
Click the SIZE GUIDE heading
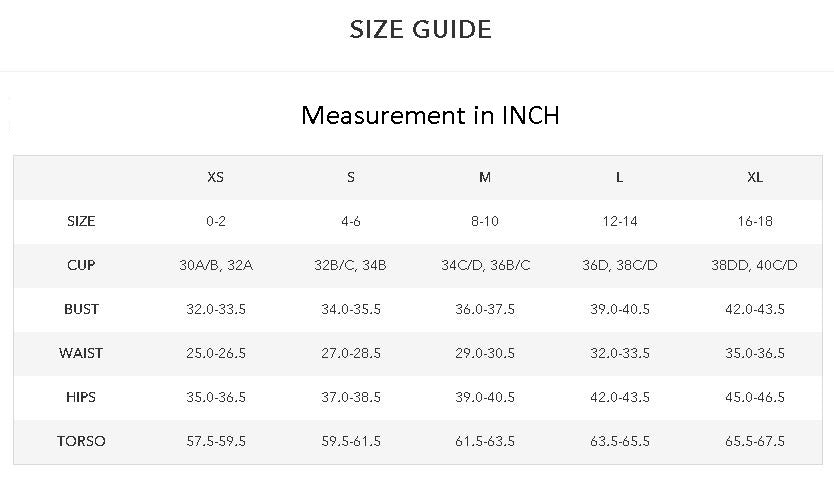click(420, 29)
